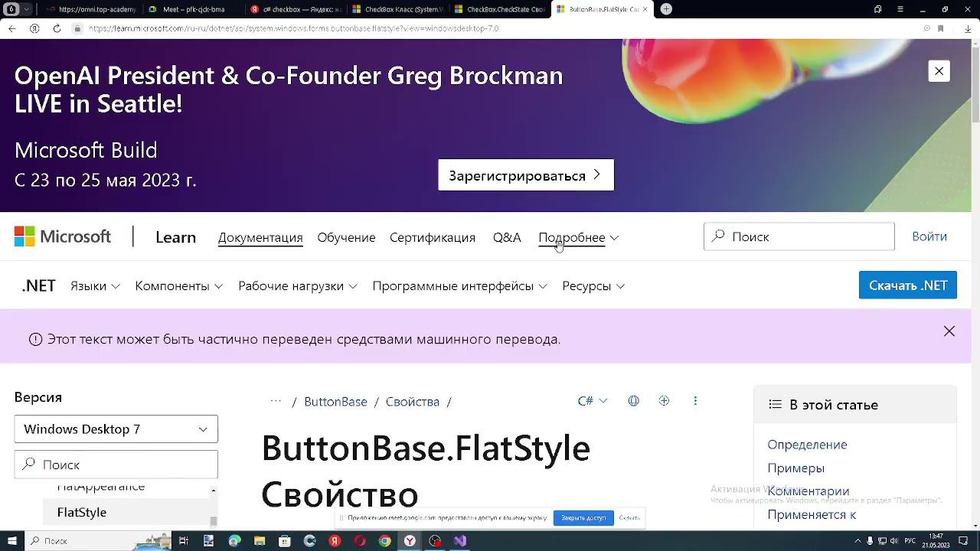Switch to the CheckBox Класс tab

(397, 9)
